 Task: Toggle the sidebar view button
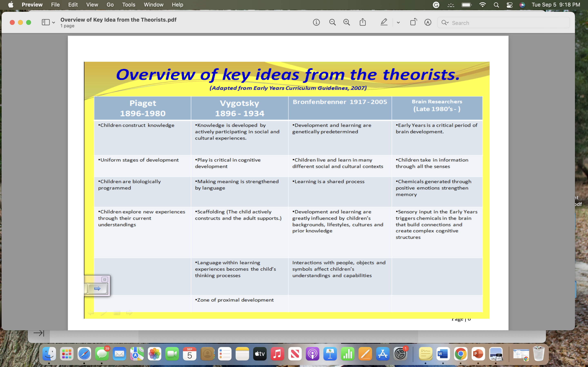click(46, 22)
